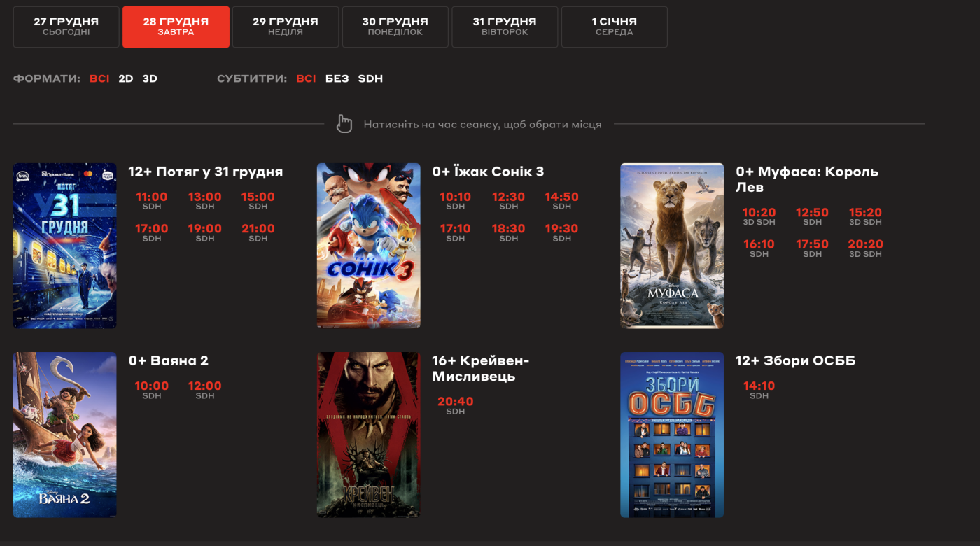980x546 pixels.
Task: Click the title "12+ Збори ОСББ"
Action: click(x=796, y=361)
